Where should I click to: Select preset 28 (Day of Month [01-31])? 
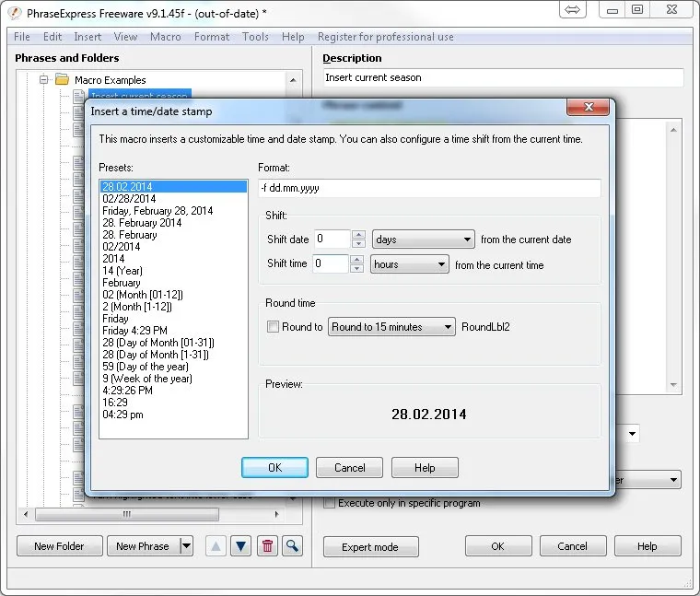pyautogui.click(x=173, y=343)
